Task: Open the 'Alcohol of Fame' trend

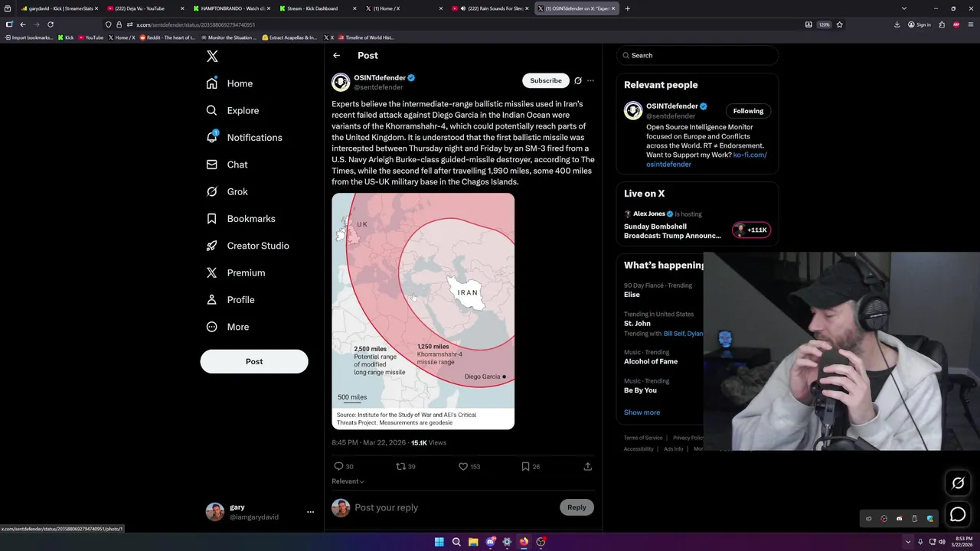Action: pos(651,361)
